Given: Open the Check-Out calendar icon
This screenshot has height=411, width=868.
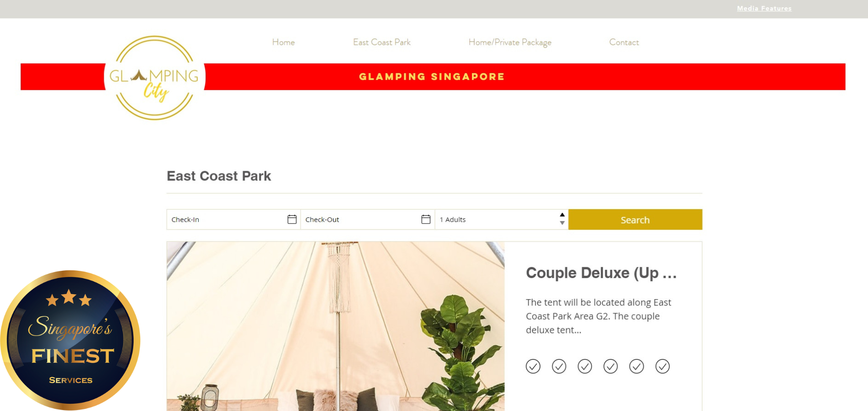Looking at the screenshot, I should [x=426, y=219].
